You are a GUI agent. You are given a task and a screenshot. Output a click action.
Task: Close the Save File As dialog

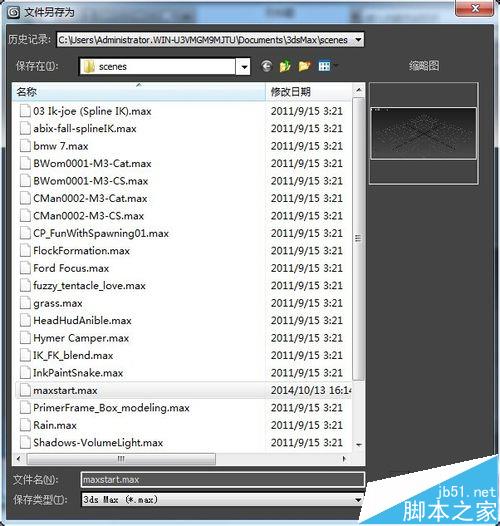coord(474,8)
